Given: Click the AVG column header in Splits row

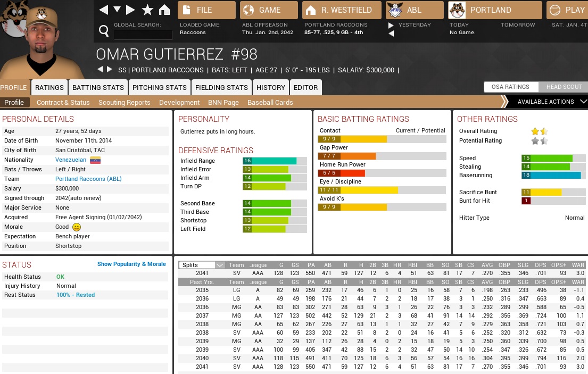Looking at the screenshot, I should pyautogui.click(x=487, y=265).
